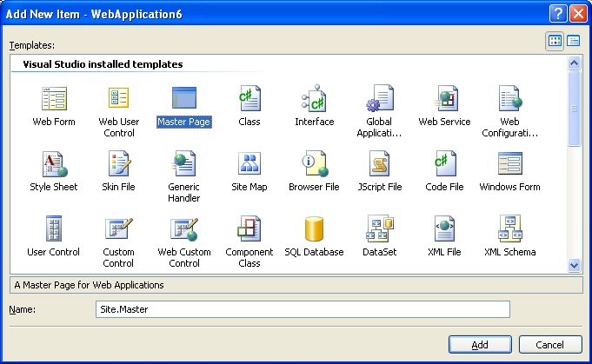
Task: Pick the Component Class template icon
Action: (x=249, y=228)
